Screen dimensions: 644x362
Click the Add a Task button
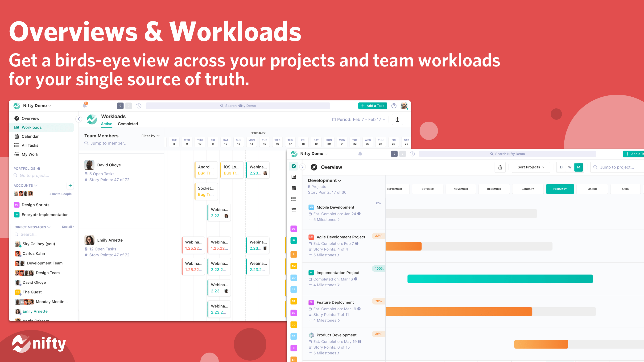372,106
